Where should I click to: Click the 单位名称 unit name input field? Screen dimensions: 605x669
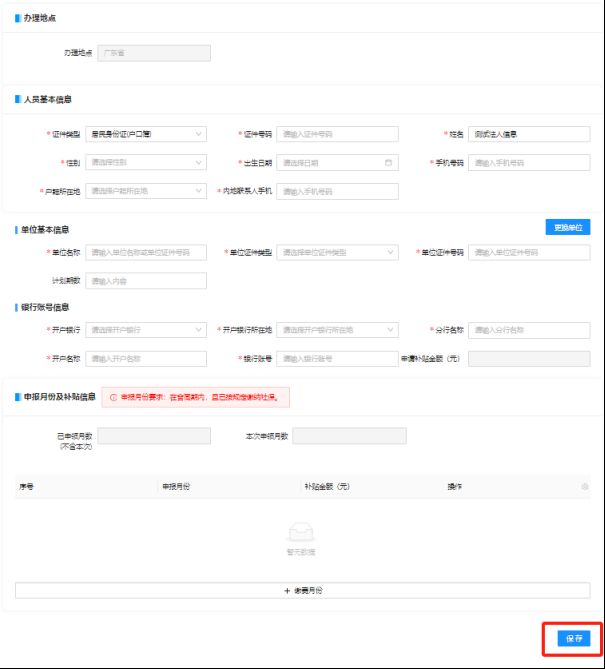(146, 253)
